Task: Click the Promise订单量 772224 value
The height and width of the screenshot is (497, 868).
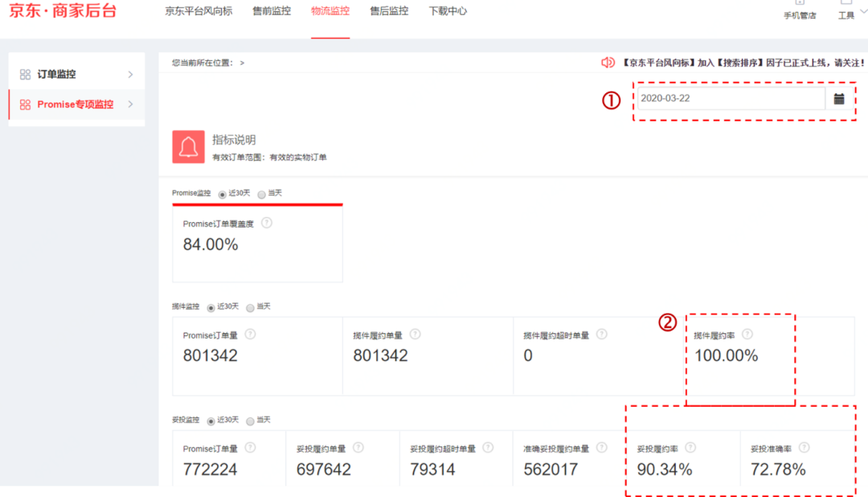Action: point(210,470)
